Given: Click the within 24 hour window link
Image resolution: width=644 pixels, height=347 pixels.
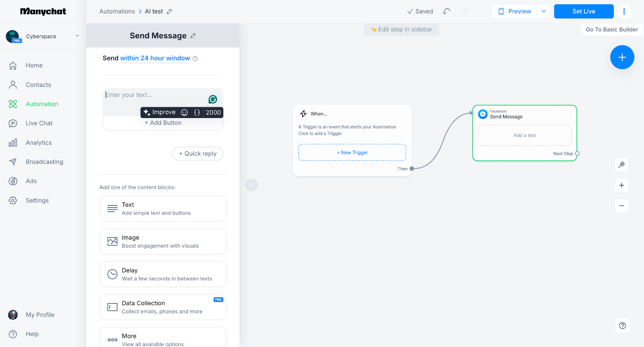Looking at the screenshot, I should pos(155,58).
